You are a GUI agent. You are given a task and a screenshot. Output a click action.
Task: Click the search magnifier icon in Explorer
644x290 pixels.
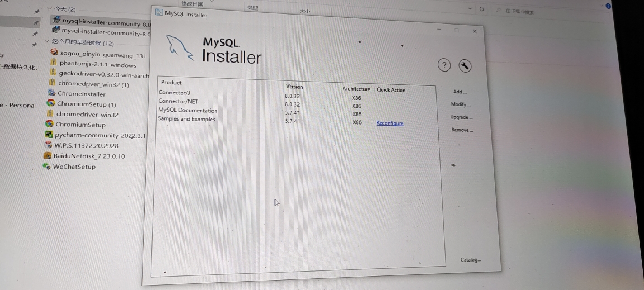point(498,10)
